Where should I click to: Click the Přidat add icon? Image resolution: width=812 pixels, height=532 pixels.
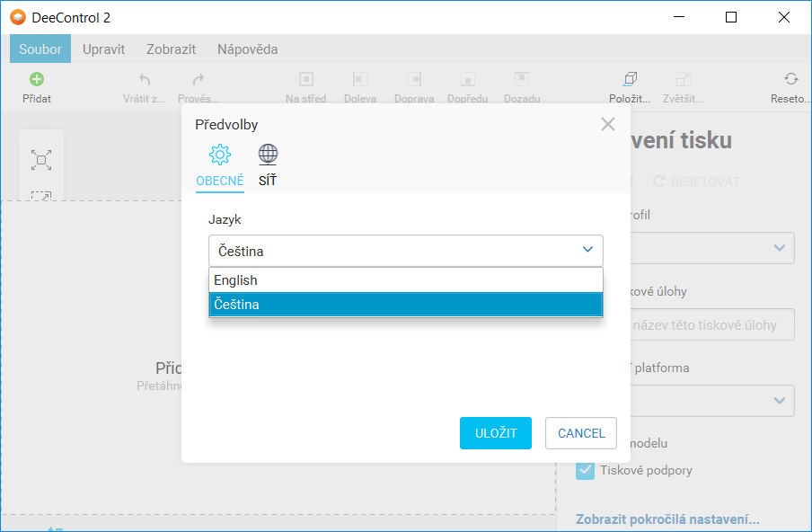pos(37,80)
